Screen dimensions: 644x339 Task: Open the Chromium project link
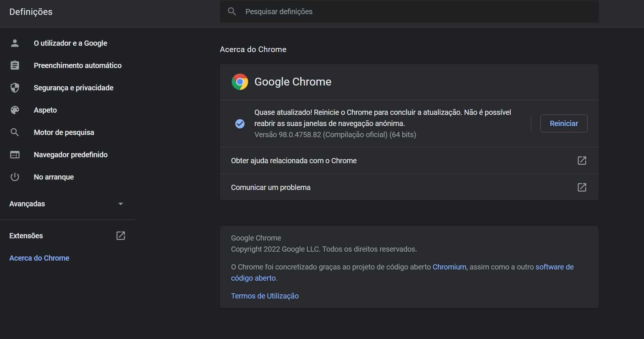click(449, 267)
